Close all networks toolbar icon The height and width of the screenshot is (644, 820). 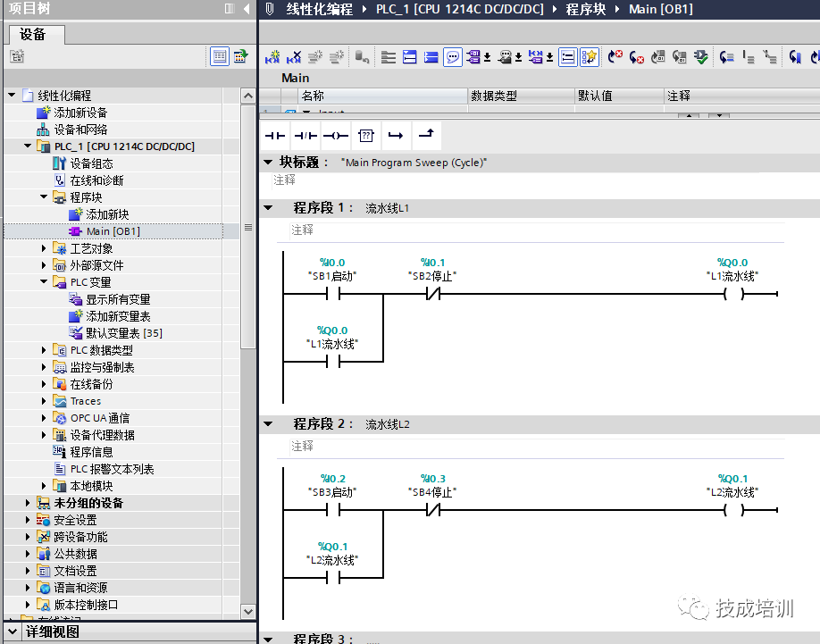(431, 56)
